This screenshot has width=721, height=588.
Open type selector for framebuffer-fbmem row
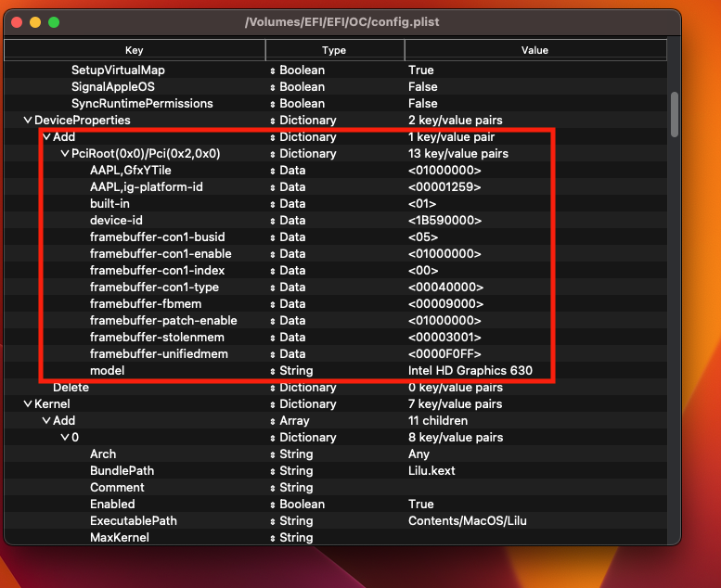273,304
